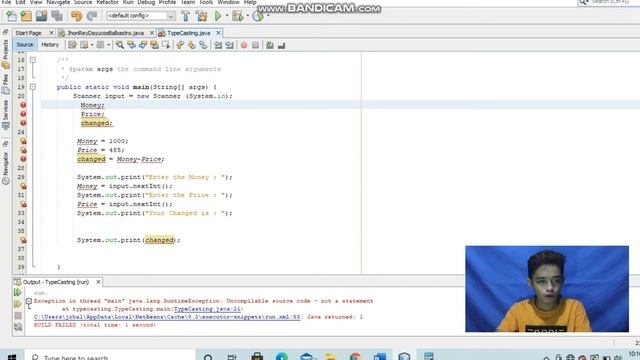
Task: Click Re-run icon in Output panel
Action: 18,292
